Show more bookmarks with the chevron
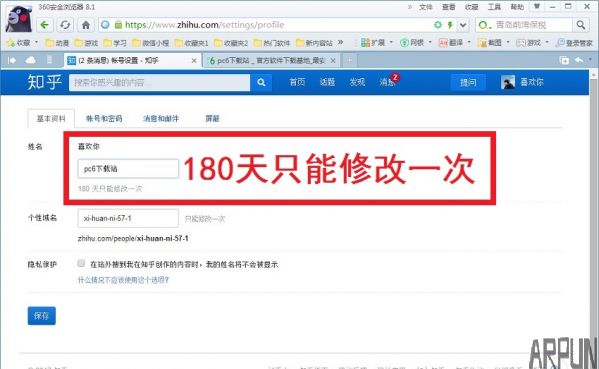This screenshot has height=369, width=599. 340,42
